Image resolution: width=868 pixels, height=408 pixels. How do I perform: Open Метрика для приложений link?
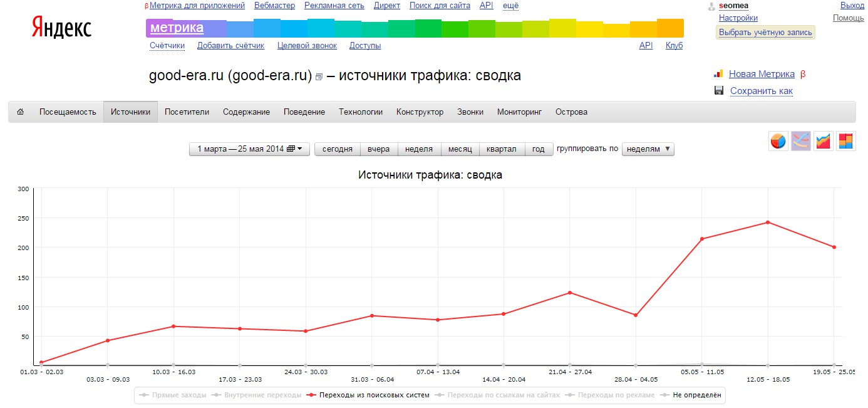pos(197,6)
